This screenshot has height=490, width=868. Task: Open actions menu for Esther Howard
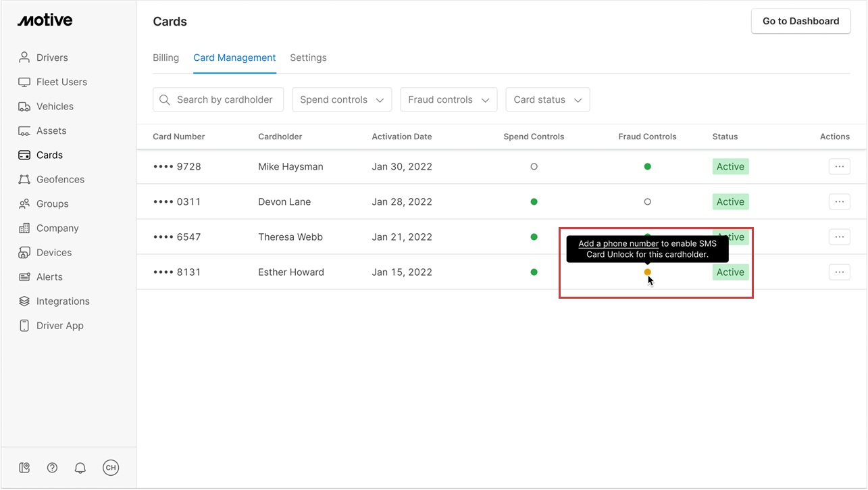(839, 272)
